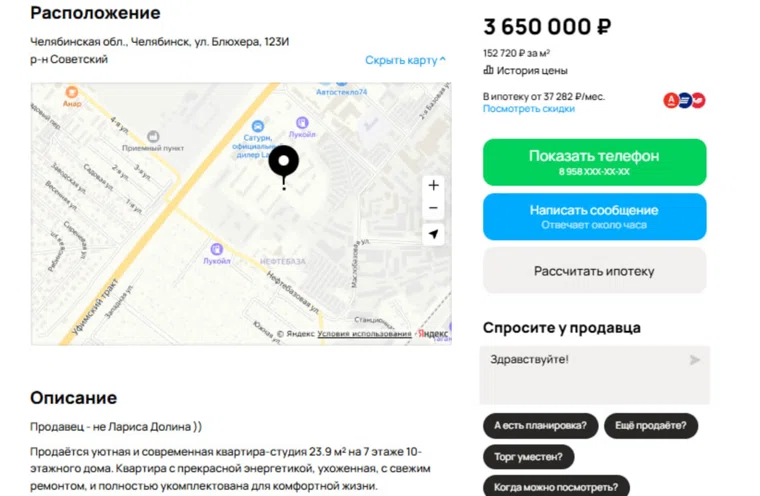This screenshot has height=496, width=760.
Task: Open Рассчитать ипотеку mortgage calculator
Action: (594, 271)
